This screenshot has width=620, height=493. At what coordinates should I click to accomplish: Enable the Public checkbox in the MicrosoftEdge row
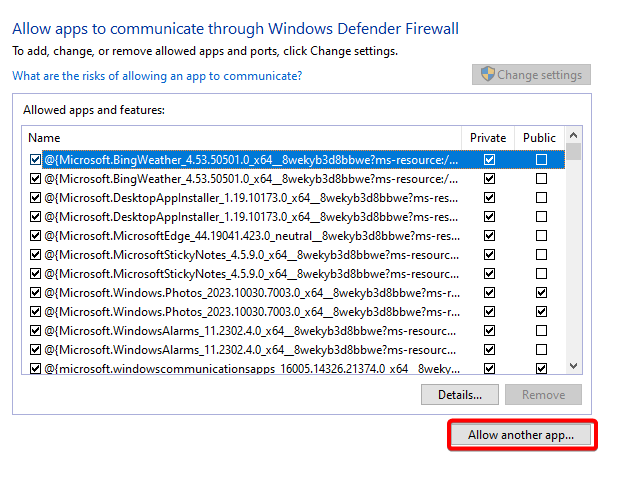click(541, 236)
